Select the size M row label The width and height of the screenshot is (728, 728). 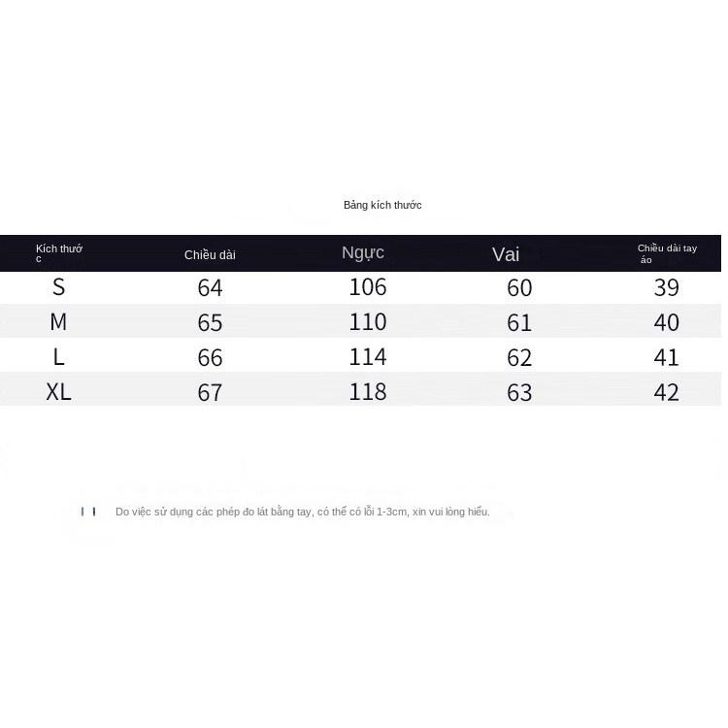click(58, 322)
